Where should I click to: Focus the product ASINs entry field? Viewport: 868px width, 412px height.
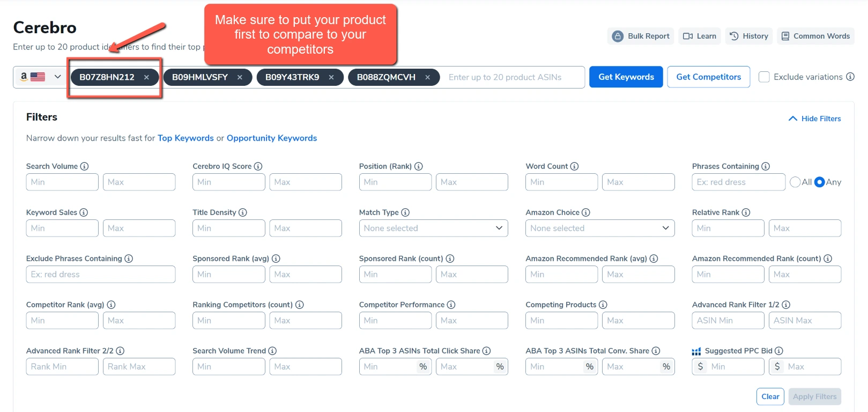point(514,77)
